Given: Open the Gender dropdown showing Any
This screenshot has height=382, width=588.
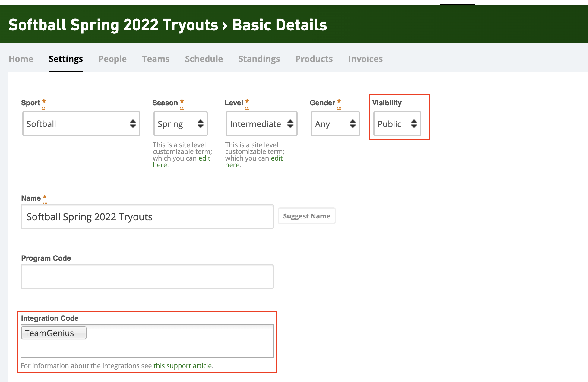Looking at the screenshot, I should [335, 124].
